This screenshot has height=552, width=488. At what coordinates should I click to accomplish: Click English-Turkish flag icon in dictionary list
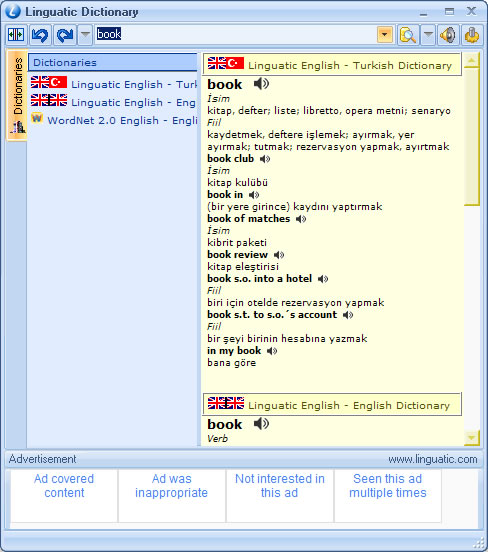pos(49,82)
